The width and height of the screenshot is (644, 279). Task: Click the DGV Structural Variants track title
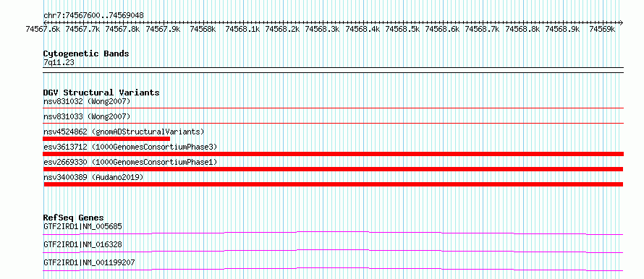tap(101, 93)
